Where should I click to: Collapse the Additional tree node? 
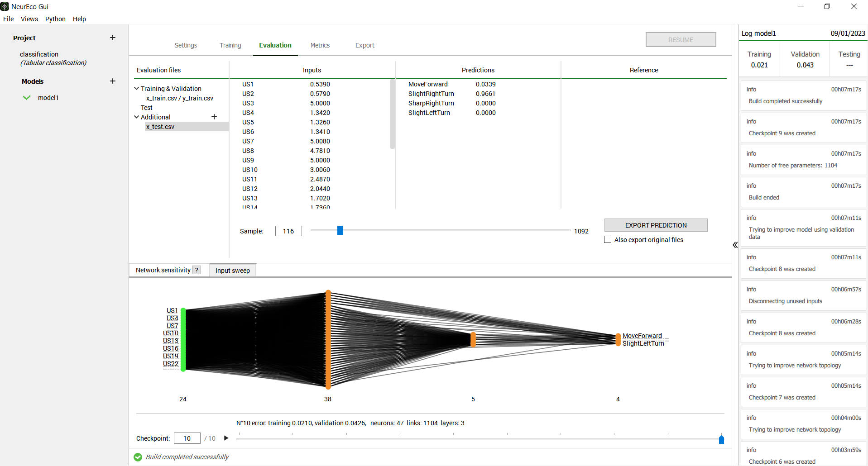pos(136,117)
